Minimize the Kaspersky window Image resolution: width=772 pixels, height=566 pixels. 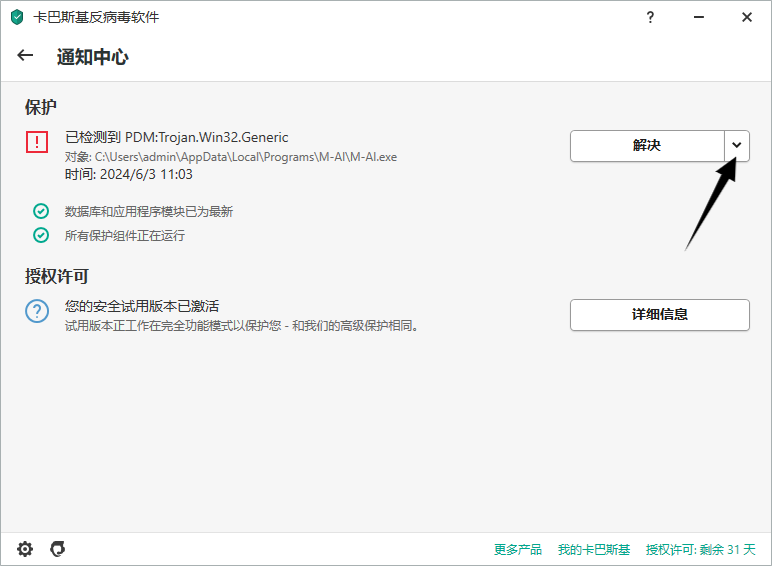pyautogui.click(x=699, y=17)
